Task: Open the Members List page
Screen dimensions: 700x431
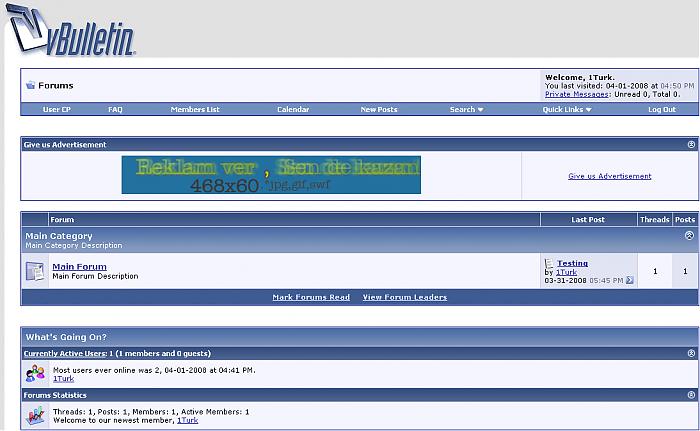Action: pos(194,109)
